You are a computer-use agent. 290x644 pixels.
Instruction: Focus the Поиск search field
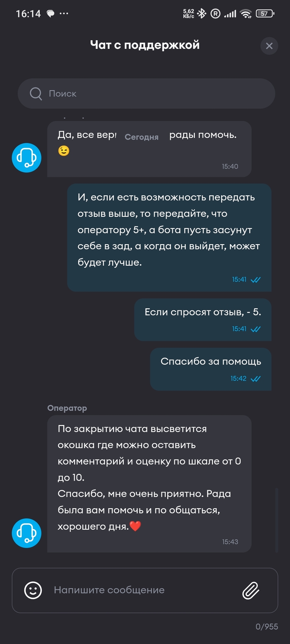(157, 94)
